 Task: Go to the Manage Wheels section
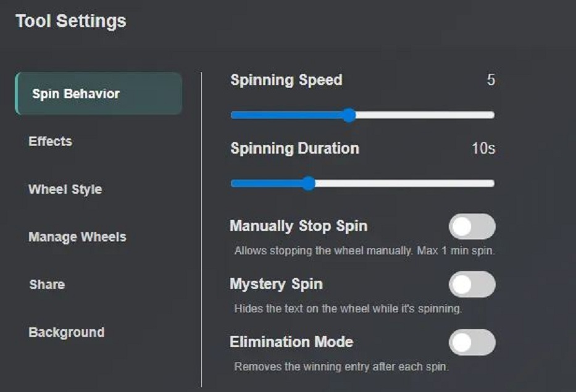coord(77,237)
